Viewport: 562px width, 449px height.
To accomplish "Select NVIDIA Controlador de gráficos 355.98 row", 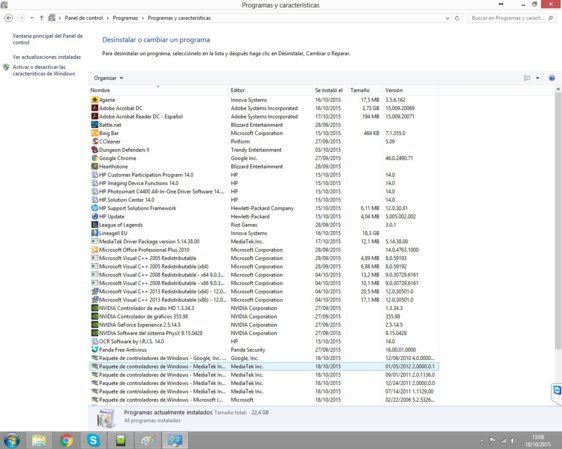I will point(264,316).
